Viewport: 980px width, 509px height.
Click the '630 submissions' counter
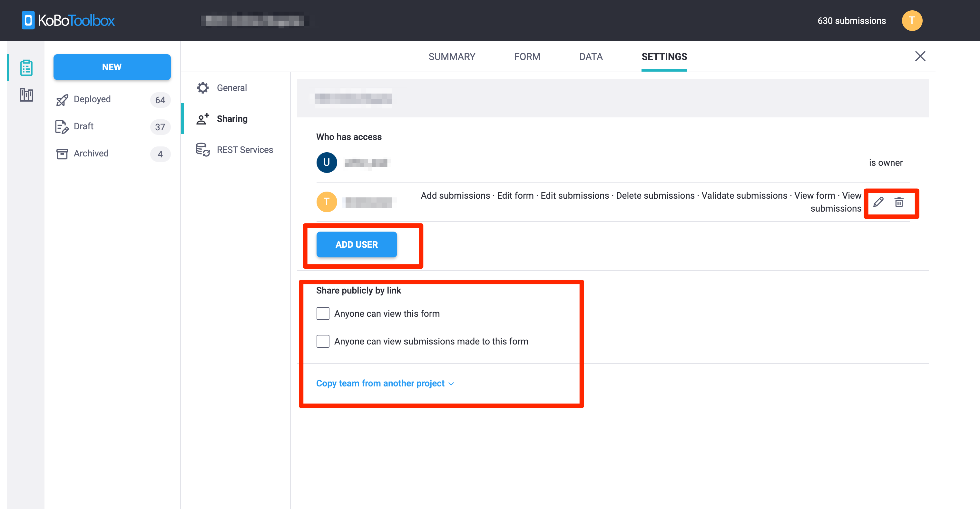[x=851, y=21]
